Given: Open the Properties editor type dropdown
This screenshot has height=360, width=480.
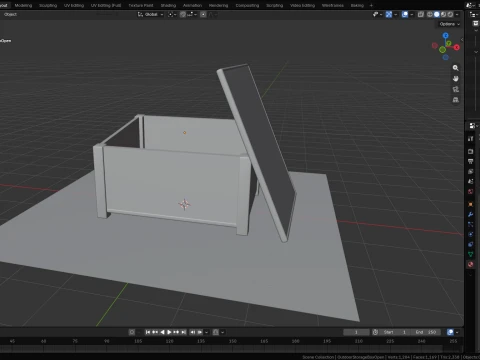Looking at the screenshot, I should click(473, 126).
